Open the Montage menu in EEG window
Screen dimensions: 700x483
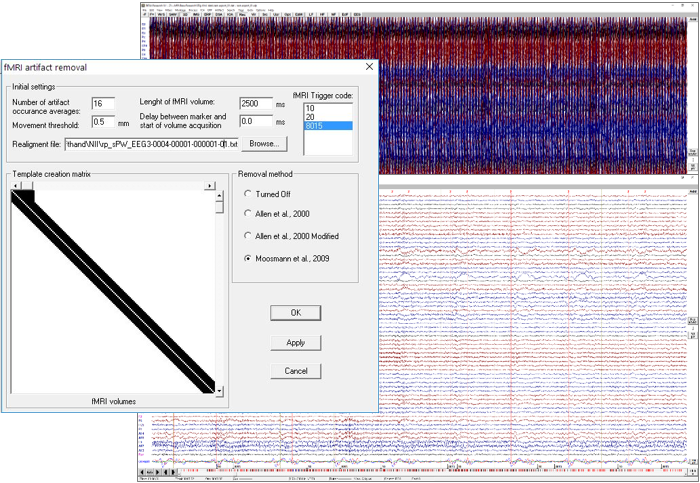point(180,10)
